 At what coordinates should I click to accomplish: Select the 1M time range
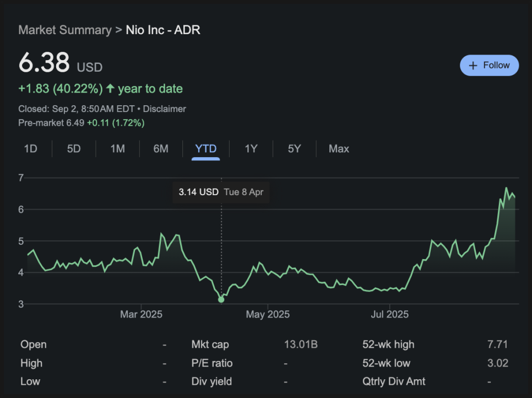tap(117, 149)
